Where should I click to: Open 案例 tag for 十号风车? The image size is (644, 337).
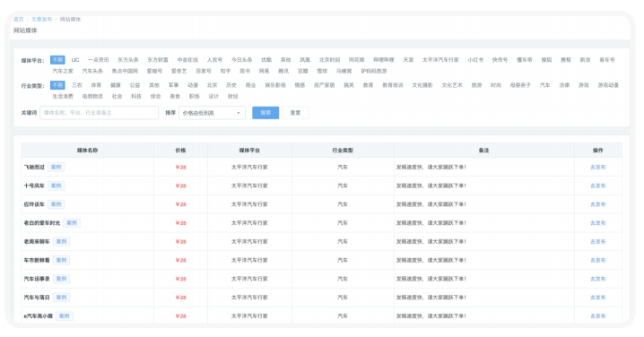(56, 186)
